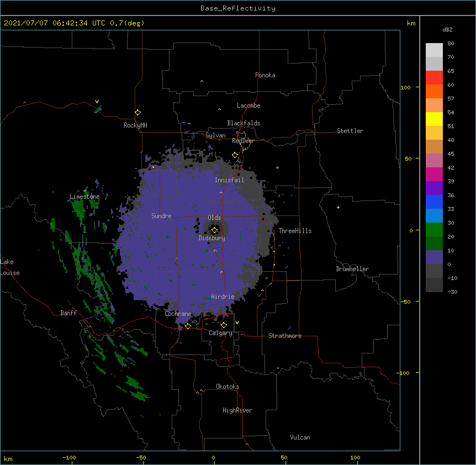Click the Drumheller label

click(352, 269)
